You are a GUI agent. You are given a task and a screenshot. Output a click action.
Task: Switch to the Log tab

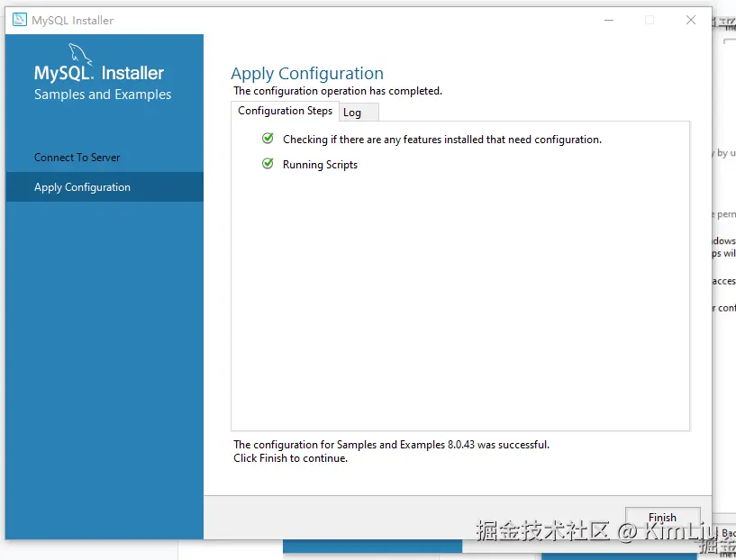[x=359, y=113]
